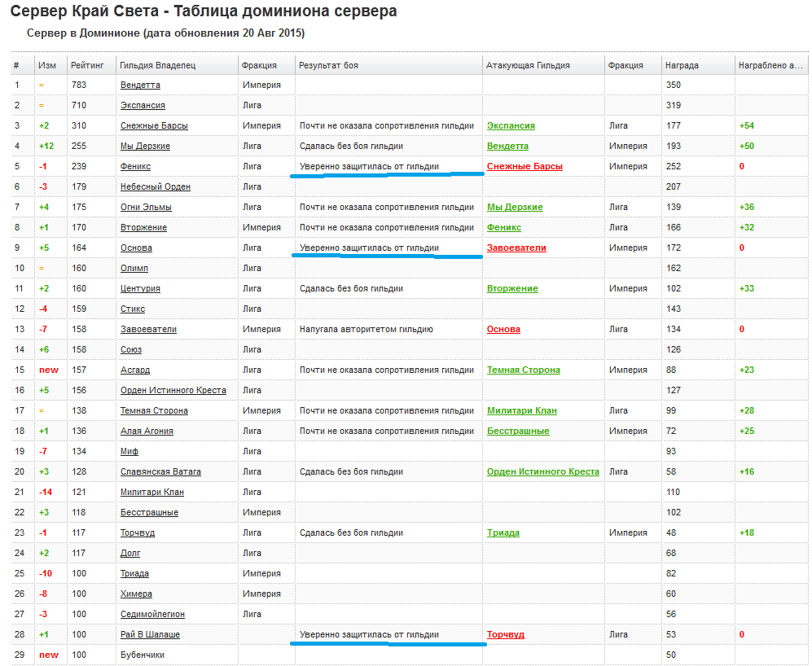The image size is (812, 666).
Task: Click the Асгард guild link
Action: pos(135,370)
